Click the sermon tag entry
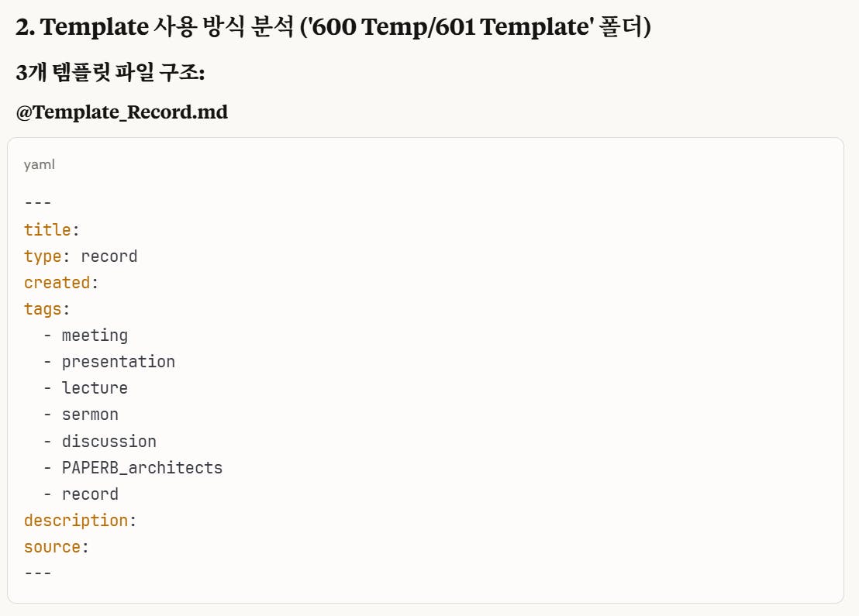The height and width of the screenshot is (616, 859). (x=90, y=415)
